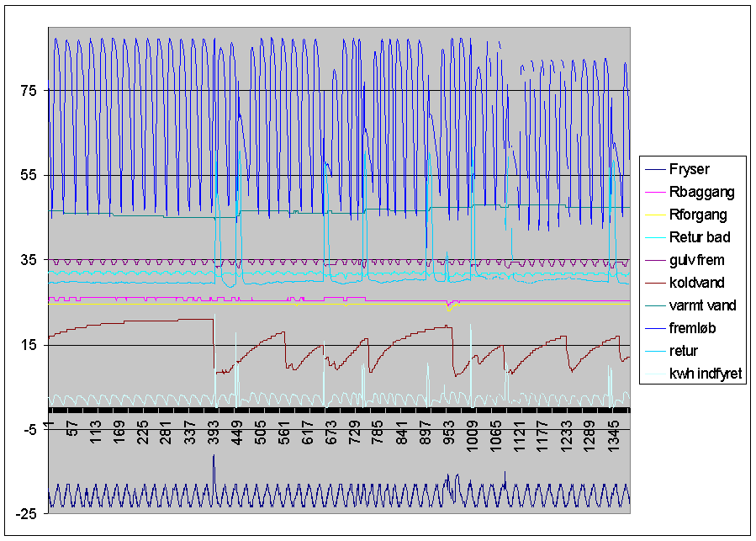This screenshot has width=756, height=541.
Task: Click the -25 label on the vertical axis
Action: (26, 514)
